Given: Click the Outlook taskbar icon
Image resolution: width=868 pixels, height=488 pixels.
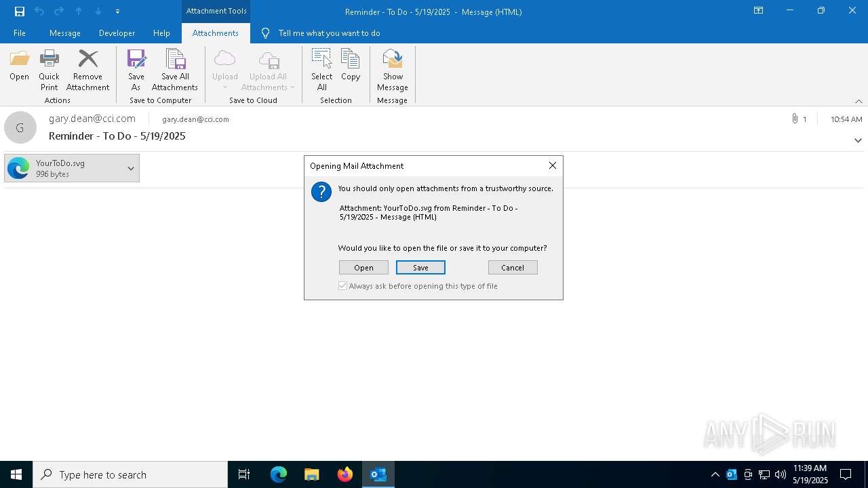Looking at the screenshot, I should point(378,474).
